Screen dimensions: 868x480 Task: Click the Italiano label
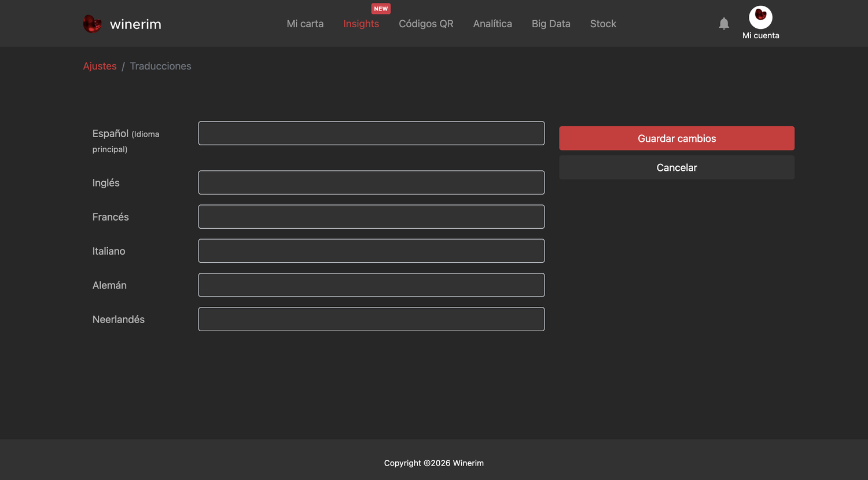click(x=109, y=251)
